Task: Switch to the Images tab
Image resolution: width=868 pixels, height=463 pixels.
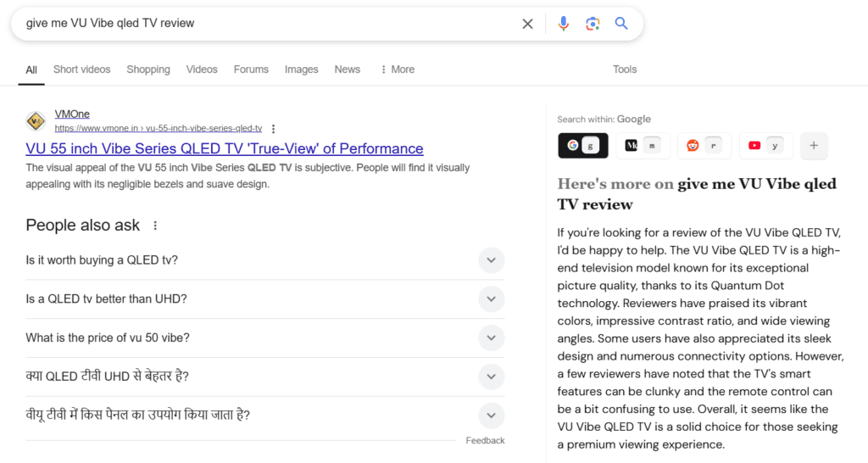Action: (x=301, y=70)
